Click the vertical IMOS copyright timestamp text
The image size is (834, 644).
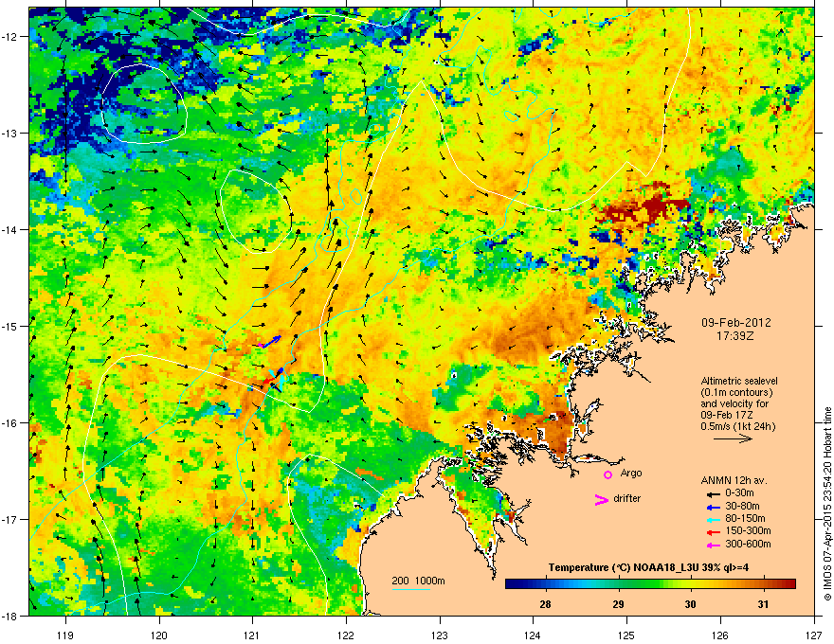827,504
